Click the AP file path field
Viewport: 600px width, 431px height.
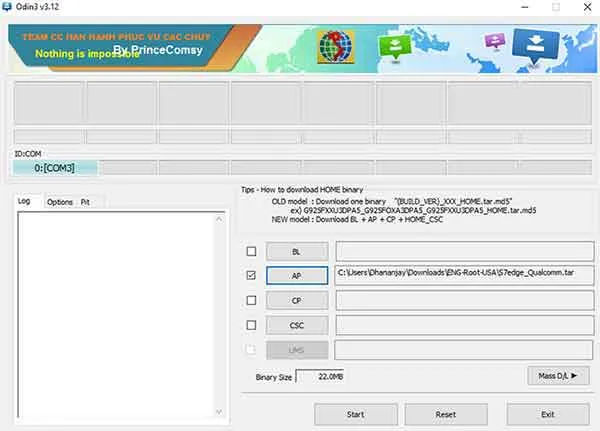tap(462, 275)
